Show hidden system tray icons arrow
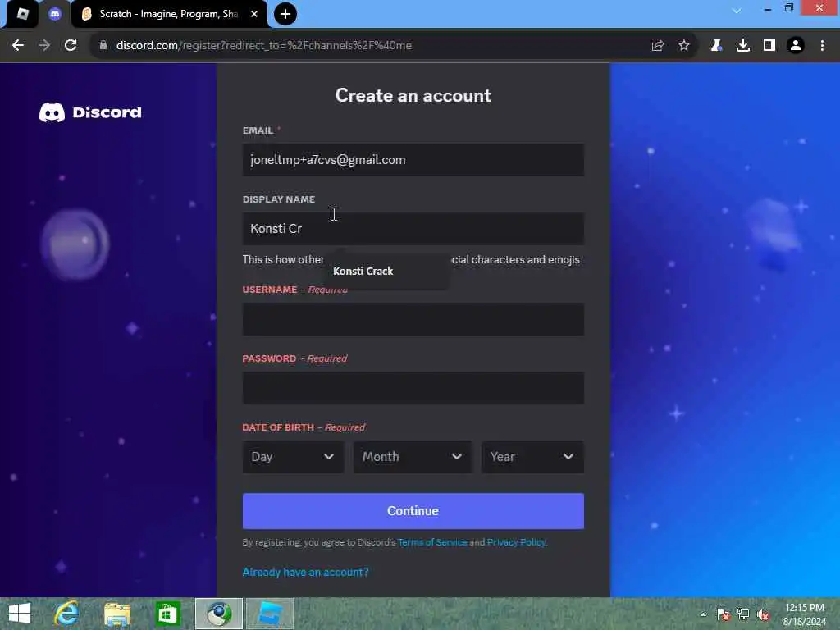 click(x=703, y=614)
